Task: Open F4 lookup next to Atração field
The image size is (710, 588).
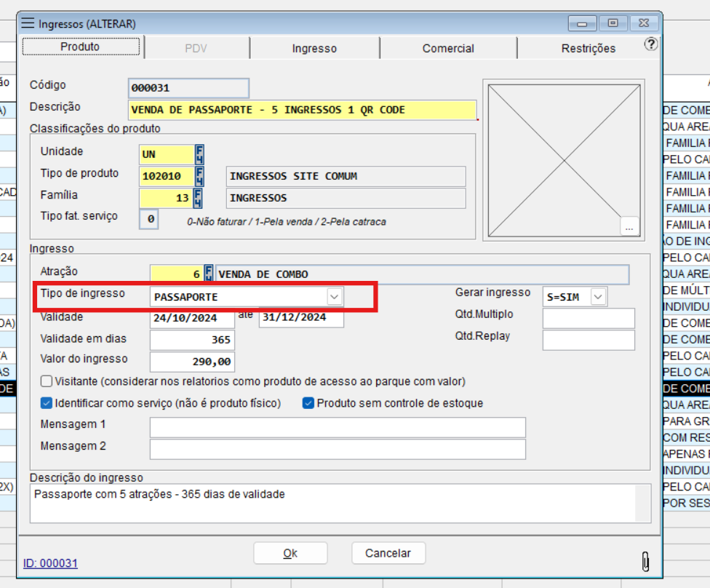Action: [x=209, y=274]
